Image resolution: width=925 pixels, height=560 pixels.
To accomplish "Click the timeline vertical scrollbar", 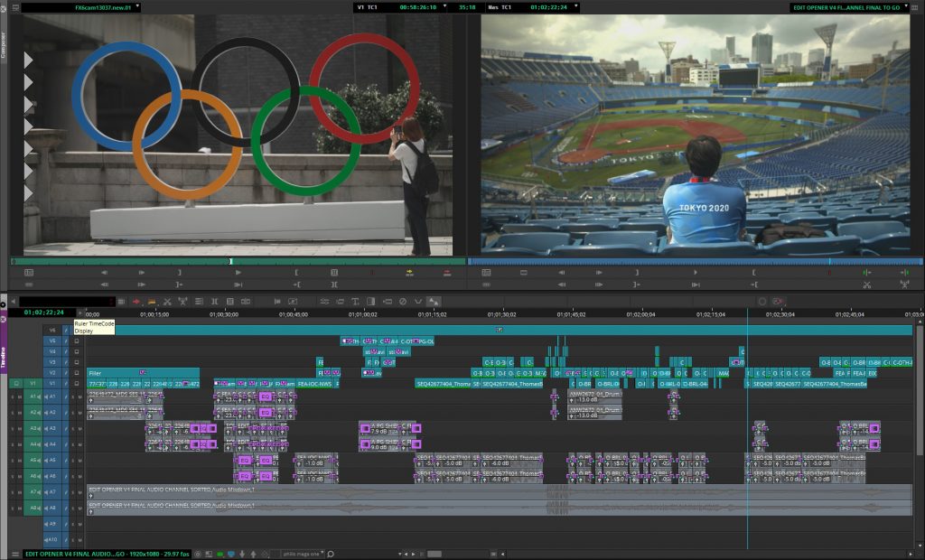I will point(920,389).
